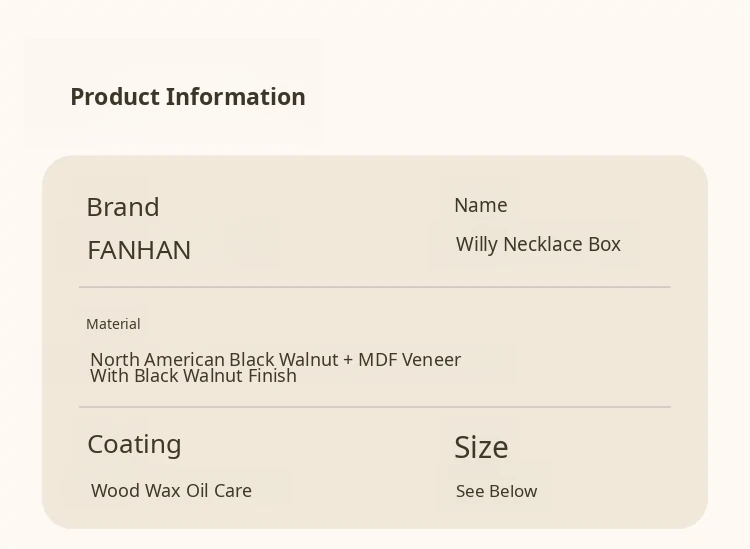Click the Product Information heading
Viewport: 750px width, 549px height.
(187, 97)
